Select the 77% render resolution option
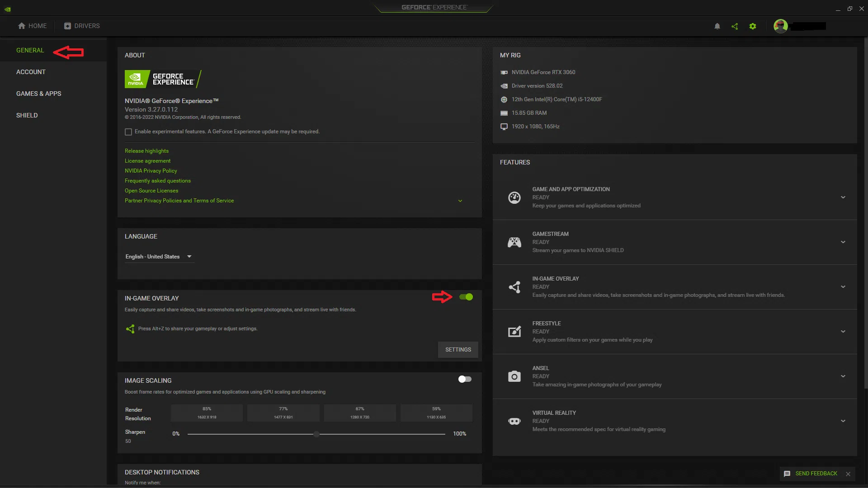Viewport: 868px width, 488px height. 283,413
